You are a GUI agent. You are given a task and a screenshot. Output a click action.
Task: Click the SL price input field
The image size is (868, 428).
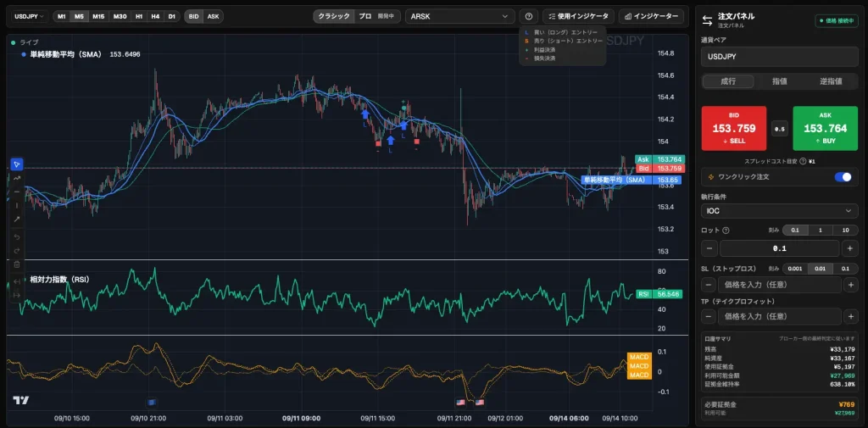tap(780, 285)
